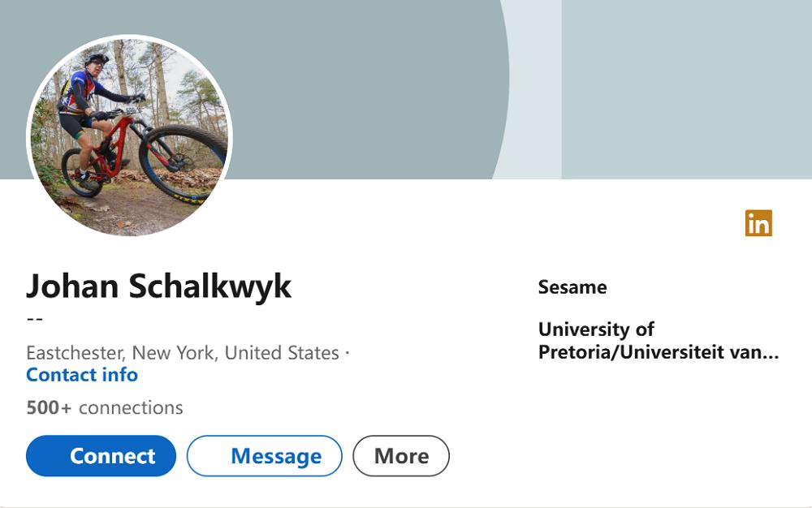Open the Contact info link
This screenshot has height=508, width=812.
(x=82, y=375)
